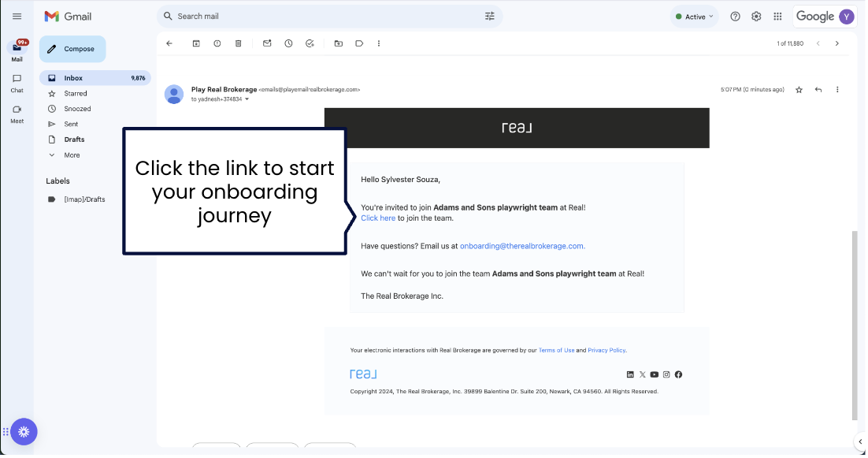Open the Privacy Policy link

(x=606, y=351)
